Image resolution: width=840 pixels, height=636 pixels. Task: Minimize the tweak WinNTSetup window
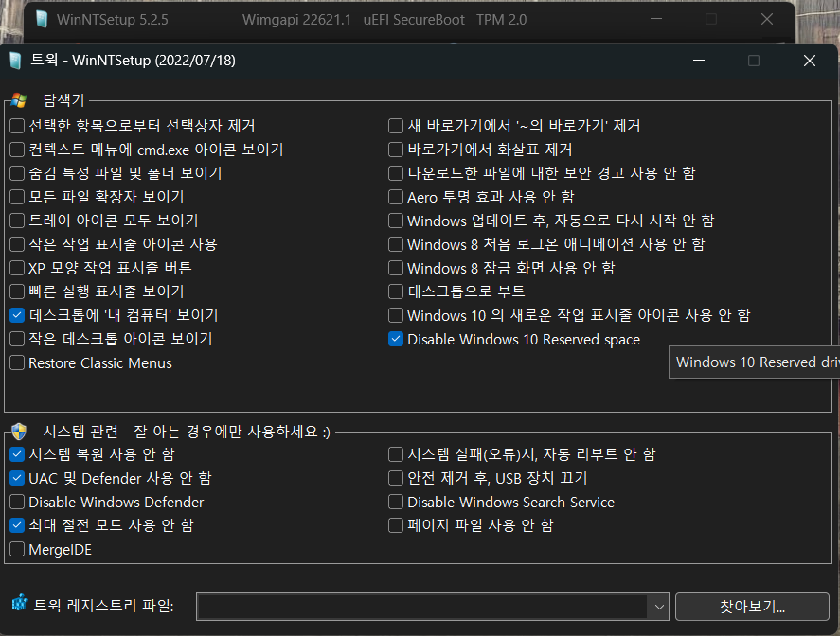(x=699, y=61)
